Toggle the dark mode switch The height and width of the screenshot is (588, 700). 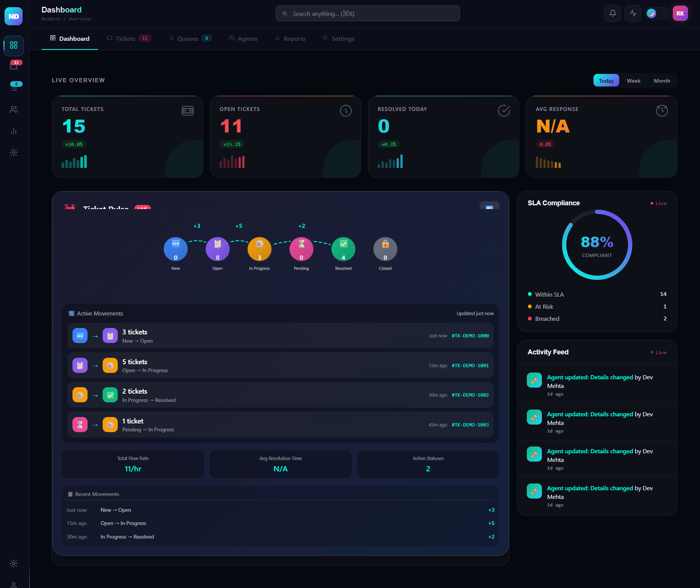tap(657, 14)
